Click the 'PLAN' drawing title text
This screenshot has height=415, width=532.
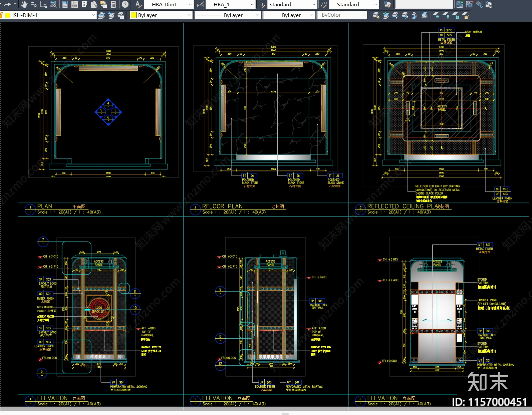click(x=44, y=206)
